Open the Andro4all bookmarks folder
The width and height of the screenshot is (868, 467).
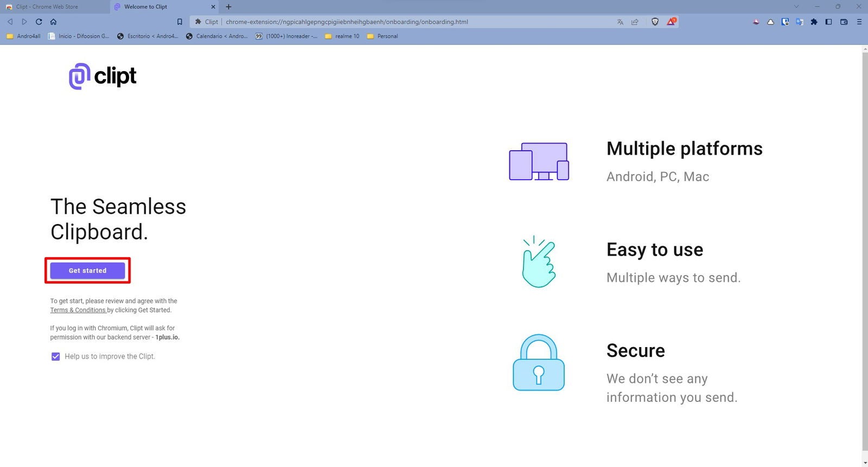click(x=23, y=36)
